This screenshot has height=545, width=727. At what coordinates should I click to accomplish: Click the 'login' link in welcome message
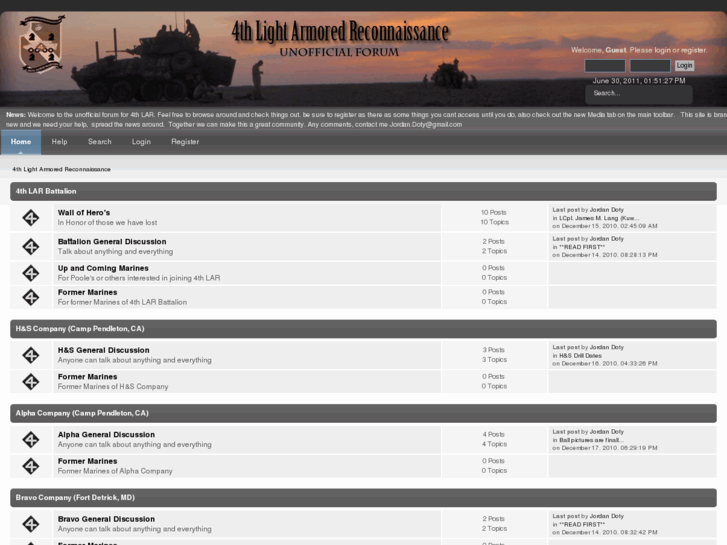tap(662, 50)
